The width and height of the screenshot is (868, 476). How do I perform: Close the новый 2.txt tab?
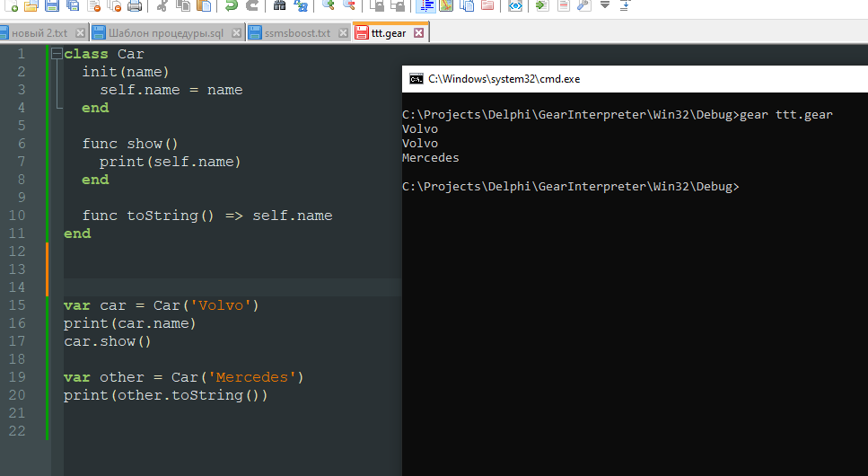[80, 32]
